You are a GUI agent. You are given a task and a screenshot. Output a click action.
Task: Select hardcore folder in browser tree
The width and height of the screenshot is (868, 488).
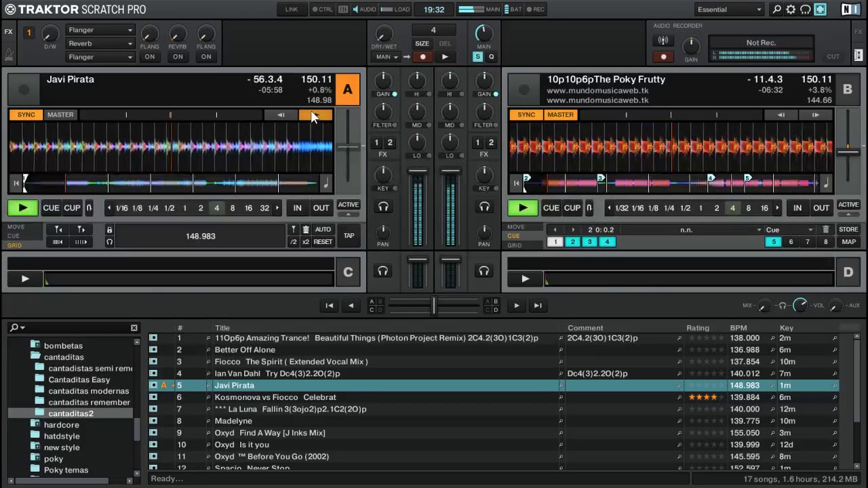pos(61,425)
